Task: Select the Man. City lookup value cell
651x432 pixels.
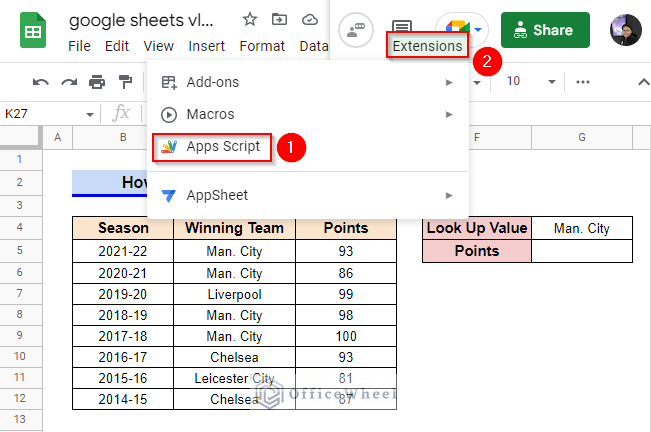Action: (582, 228)
